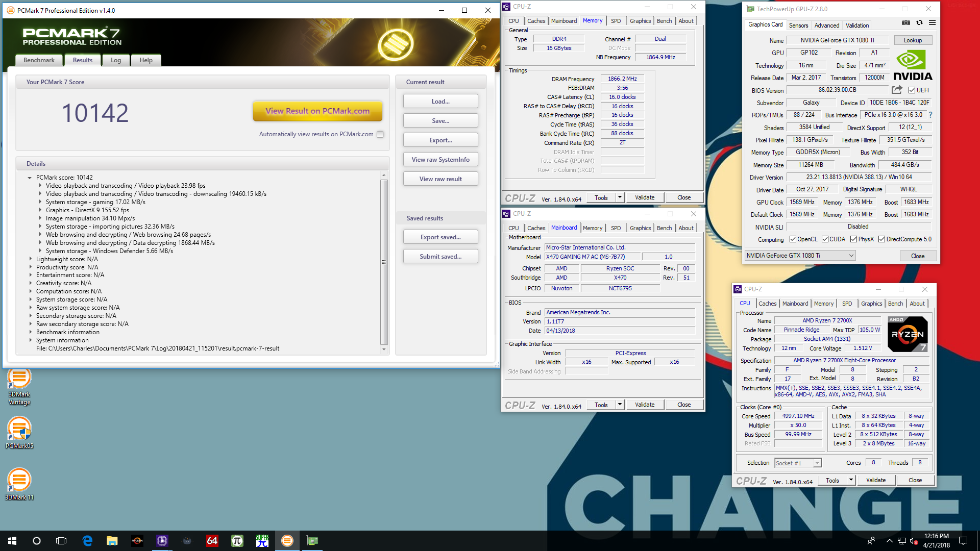Click Validate in the Mainboard CPU-Z window
The width and height of the screenshot is (980, 551).
pyautogui.click(x=644, y=405)
